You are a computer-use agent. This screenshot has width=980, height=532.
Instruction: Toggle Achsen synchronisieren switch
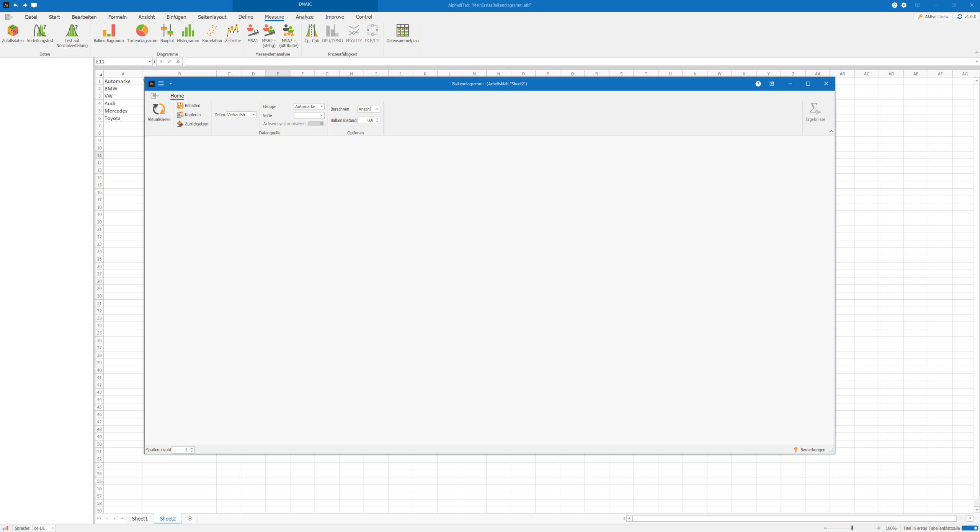point(316,124)
